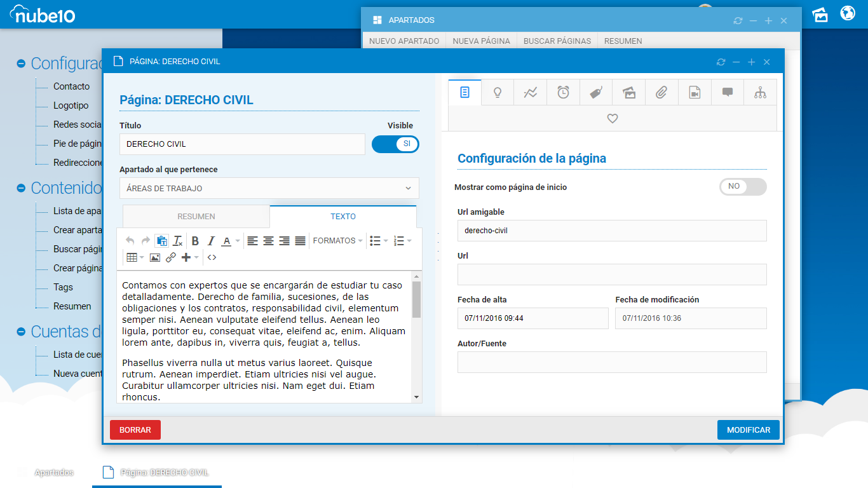Image resolution: width=868 pixels, height=488 pixels.
Task: Click the text editor vertical scrollbar thumb
Action: (x=416, y=299)
